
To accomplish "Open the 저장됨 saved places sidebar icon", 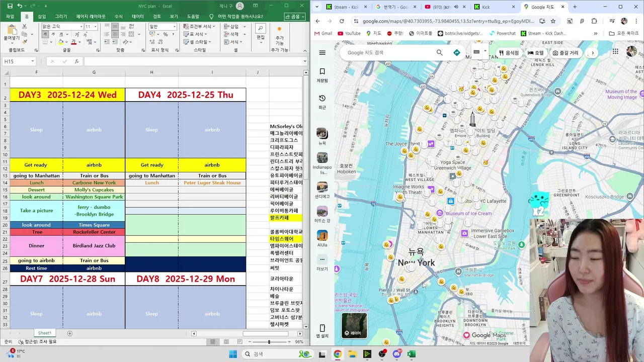I will point(323,75).
